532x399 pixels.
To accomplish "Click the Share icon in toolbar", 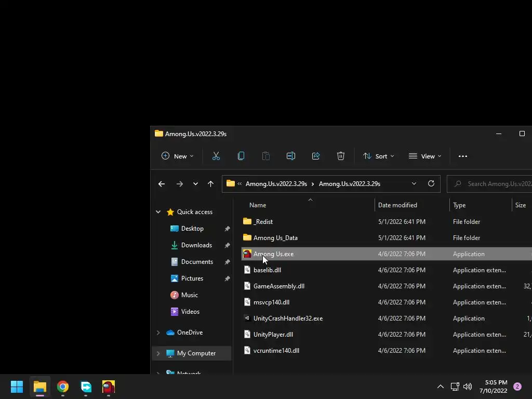I will [316, 156].
